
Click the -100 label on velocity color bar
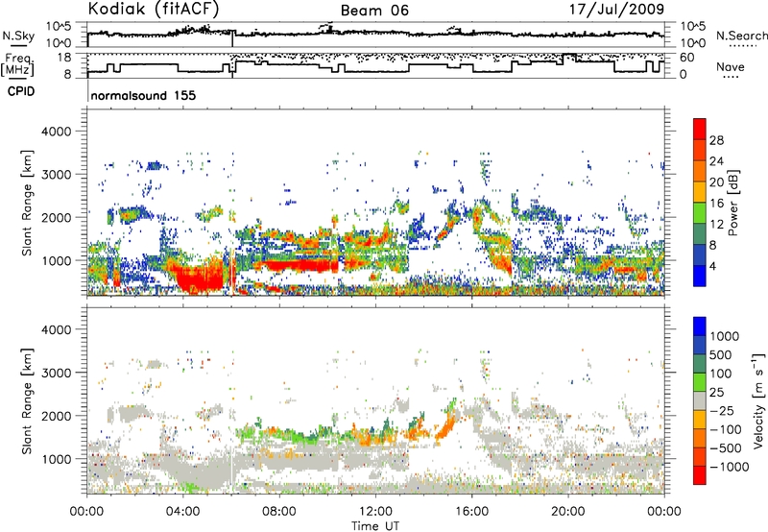726,429
